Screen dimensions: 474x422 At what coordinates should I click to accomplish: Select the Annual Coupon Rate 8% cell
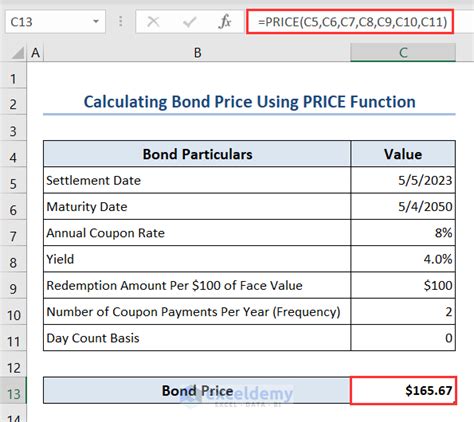[403, 233]
